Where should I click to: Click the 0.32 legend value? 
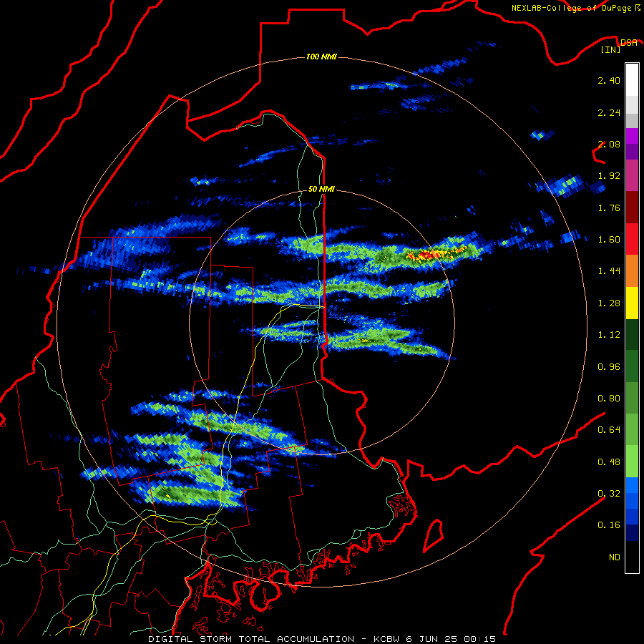point(609,494)
